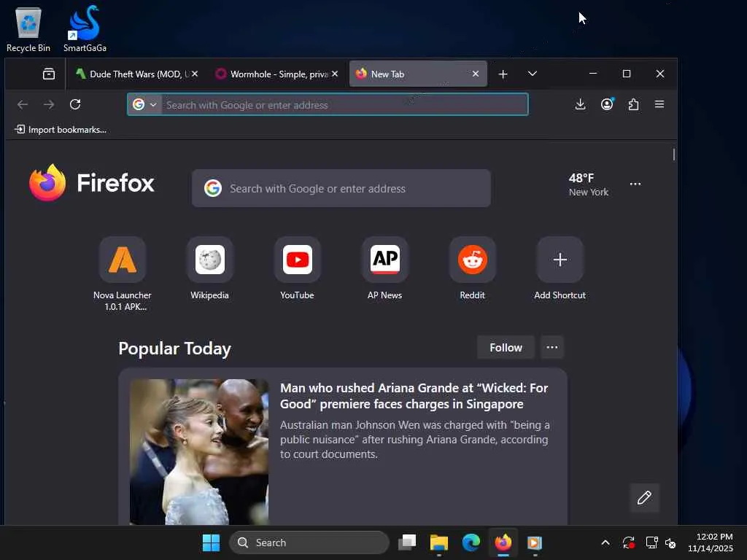Open the network tray icon
Viewport: 747px width, 560px height.
tap(651, 542)
